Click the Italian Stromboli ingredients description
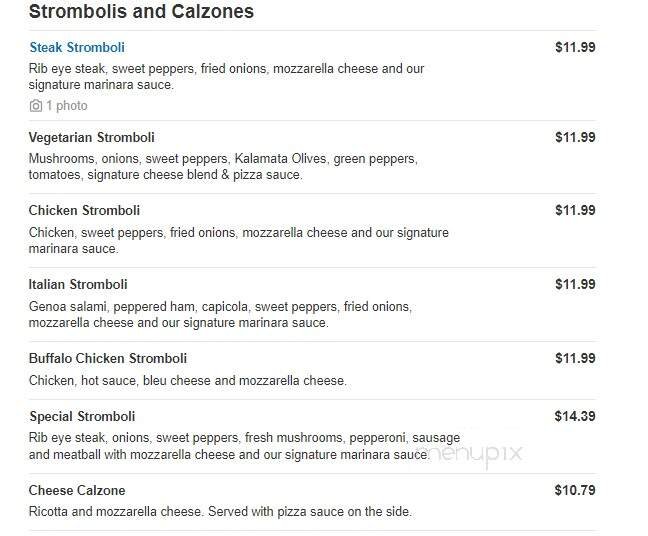Image resolution: width=648 pixels, height=536 pixels. click(220, 314)
